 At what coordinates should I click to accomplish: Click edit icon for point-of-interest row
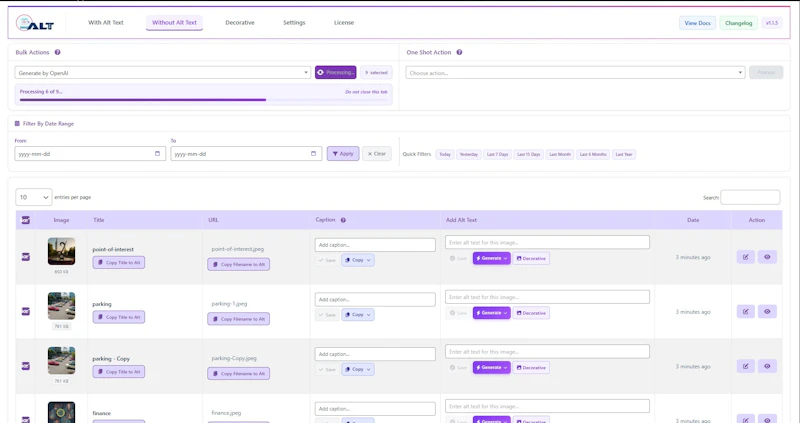pos(745,257)
